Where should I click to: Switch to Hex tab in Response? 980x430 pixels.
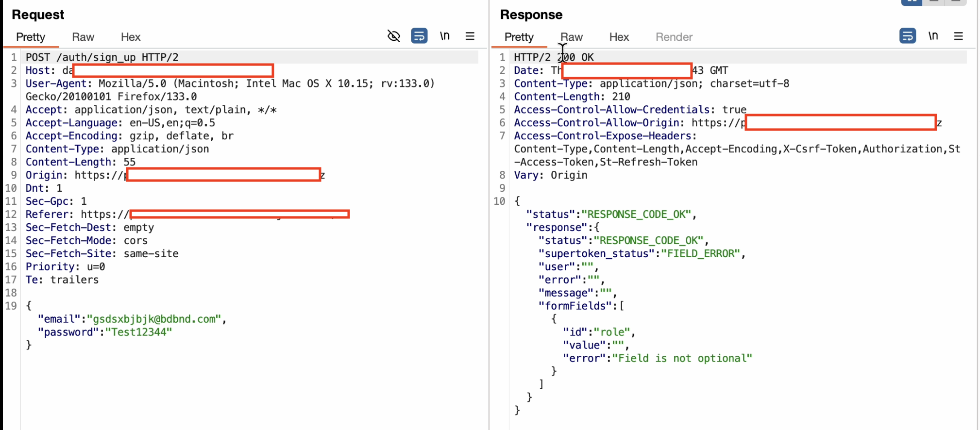(x=619, y=37)
